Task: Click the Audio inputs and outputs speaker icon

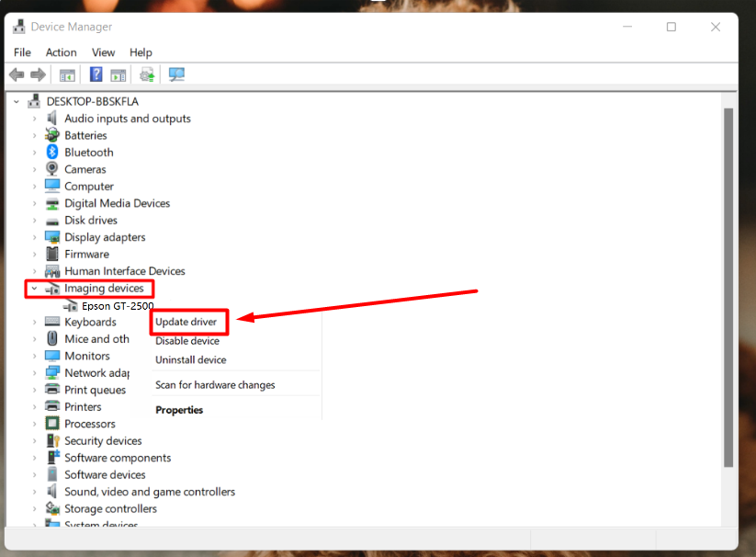Action: point(52,119)
